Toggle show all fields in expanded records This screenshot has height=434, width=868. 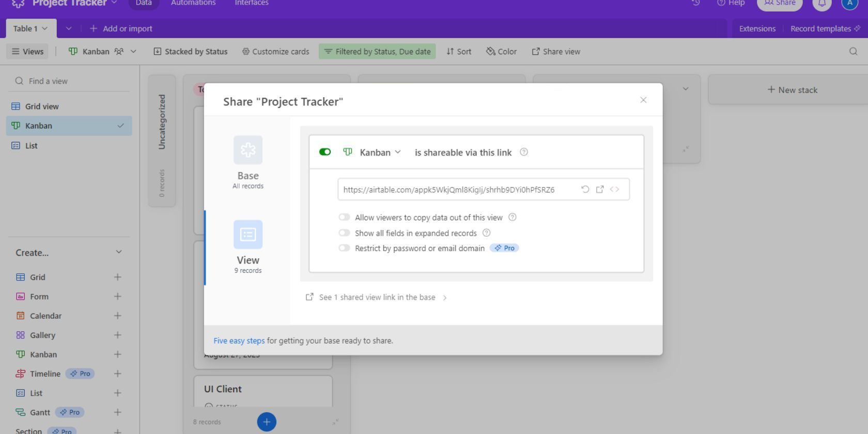coord(344,233)
